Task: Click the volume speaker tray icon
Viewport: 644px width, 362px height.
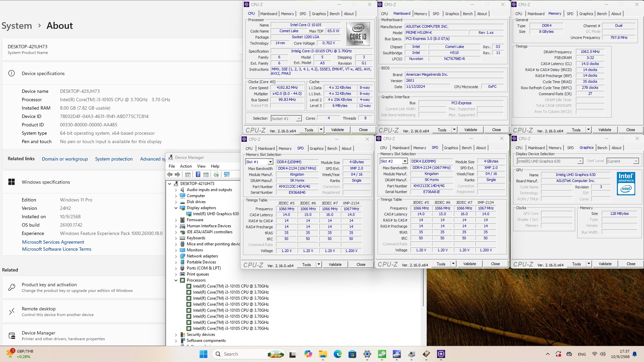Action: [603, 354]
